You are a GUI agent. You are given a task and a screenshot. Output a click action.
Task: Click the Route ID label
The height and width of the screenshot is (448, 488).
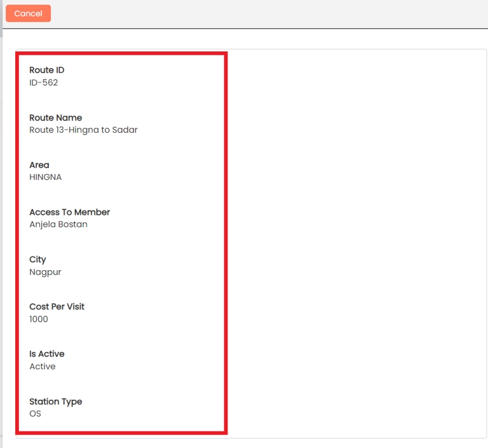(x=46, y=70)
